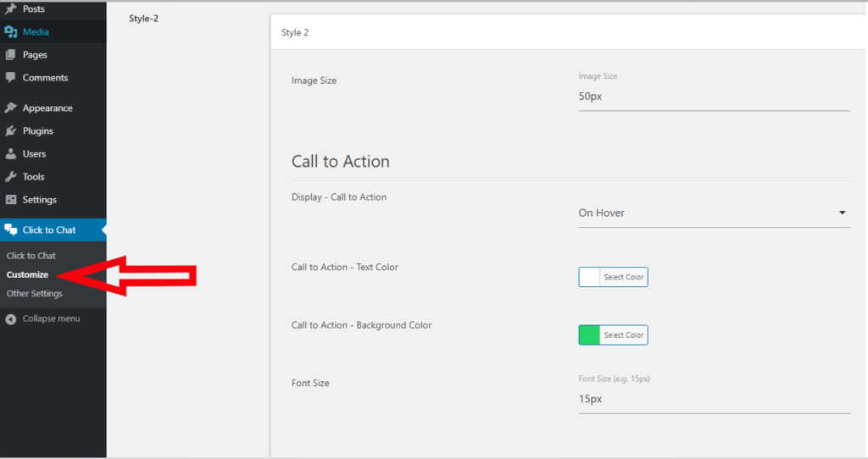Expand the On Hover dropdown arrow
The height and width of the screenshot is (459, 868).
(x=842, y=213)
